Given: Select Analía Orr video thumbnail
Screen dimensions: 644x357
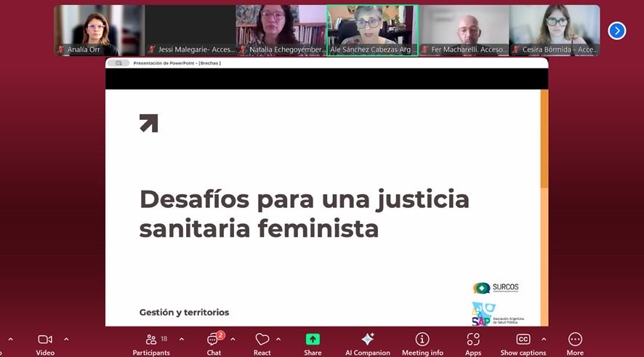Looking at the screenshot, I should click(99, 31).
